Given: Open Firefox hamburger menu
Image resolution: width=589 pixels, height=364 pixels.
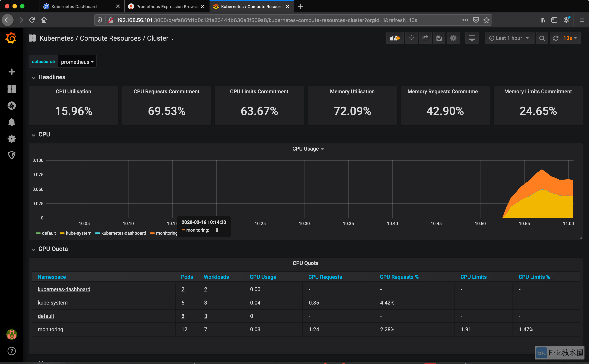Looking at the screenshot, I should pos(582,20).
